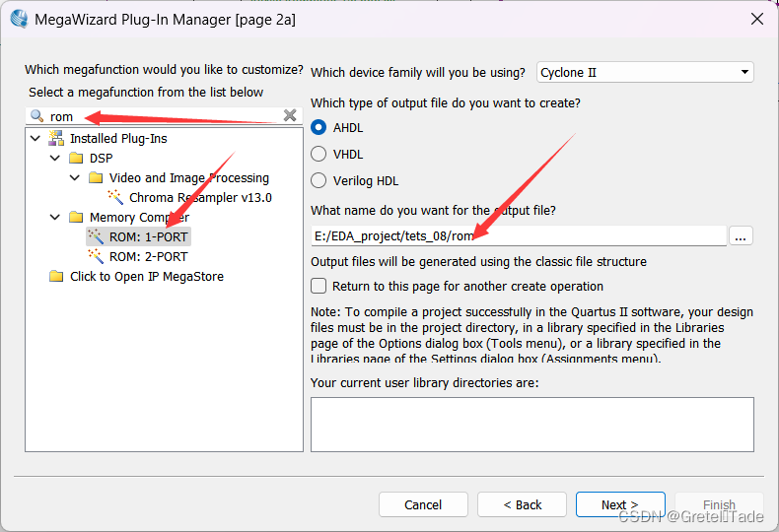Select the Memory Compiler label
The height and width of the screenshot is (532, 779).
coord(139,218)
